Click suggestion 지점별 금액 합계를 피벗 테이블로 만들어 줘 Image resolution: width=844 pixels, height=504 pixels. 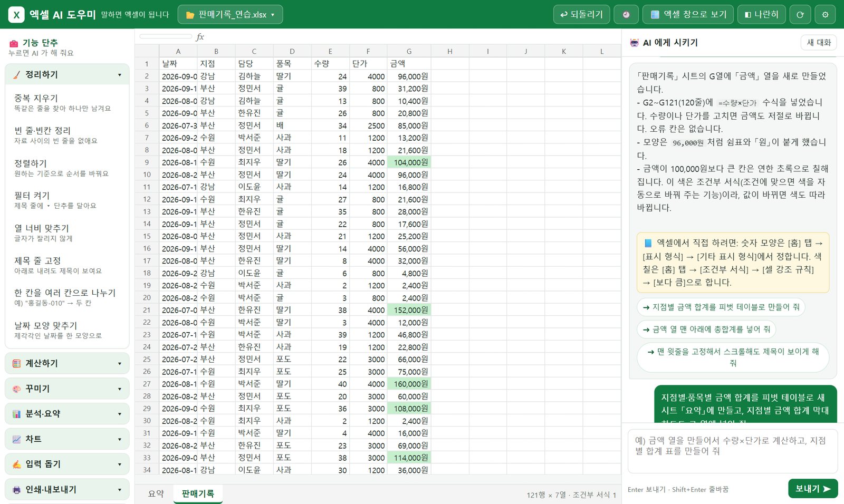coord(721,307)
